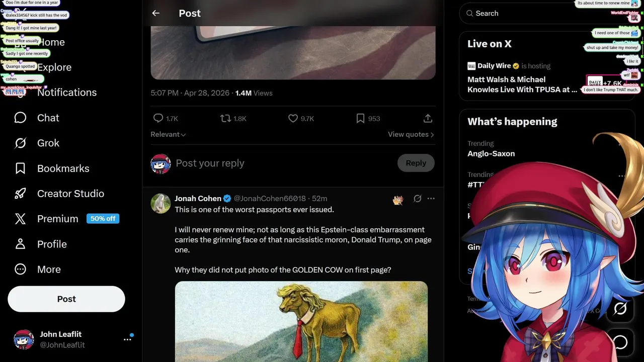This screenshot has height=362, width=644.
Task: Click the Search input box
Action: (x=518, y=14)
